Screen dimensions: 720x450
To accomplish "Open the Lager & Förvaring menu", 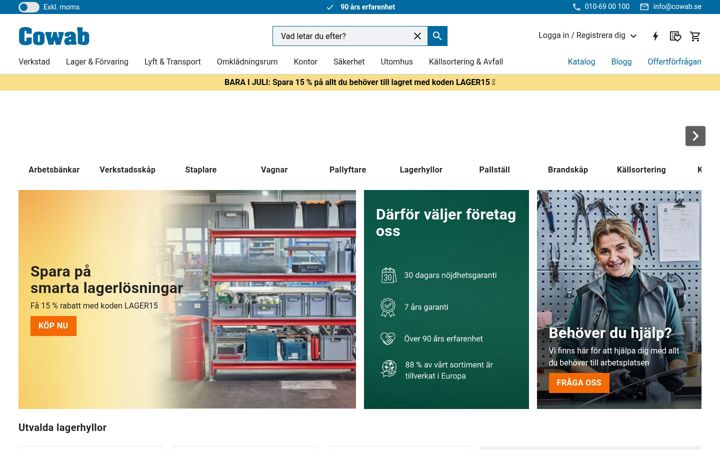I will click(x=97, y=62).
